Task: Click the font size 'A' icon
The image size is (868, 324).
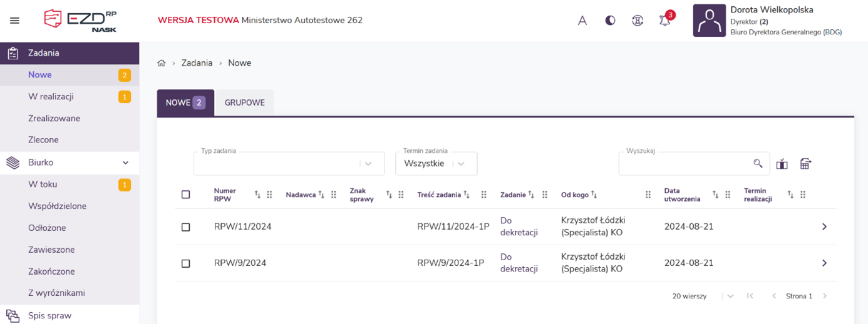Action: click(x=582, y=21)
